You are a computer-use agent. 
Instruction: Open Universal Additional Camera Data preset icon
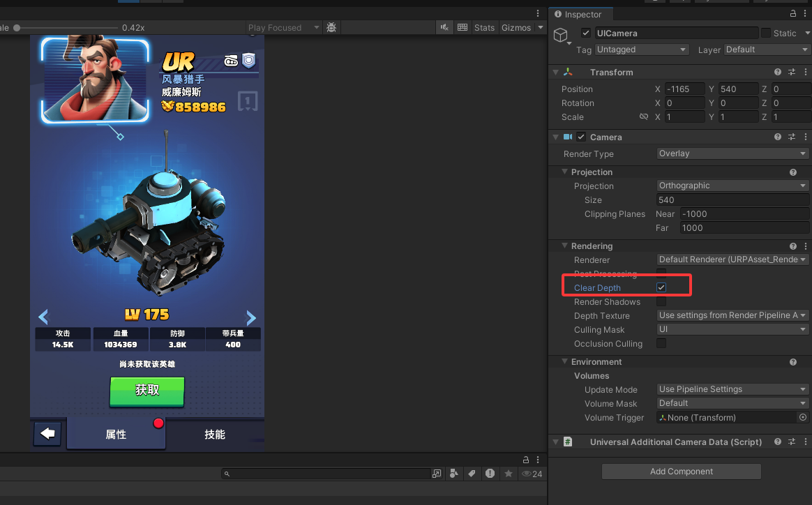[792, 442]
